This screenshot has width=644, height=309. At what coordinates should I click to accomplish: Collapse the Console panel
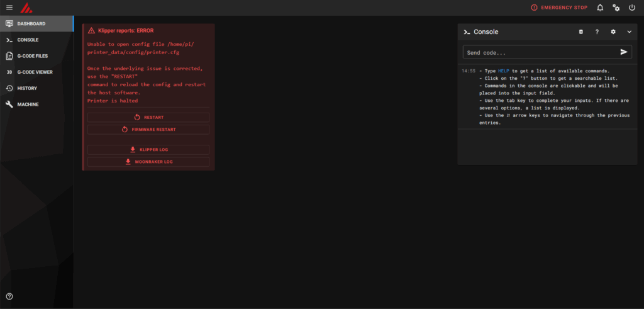point(629,31)
